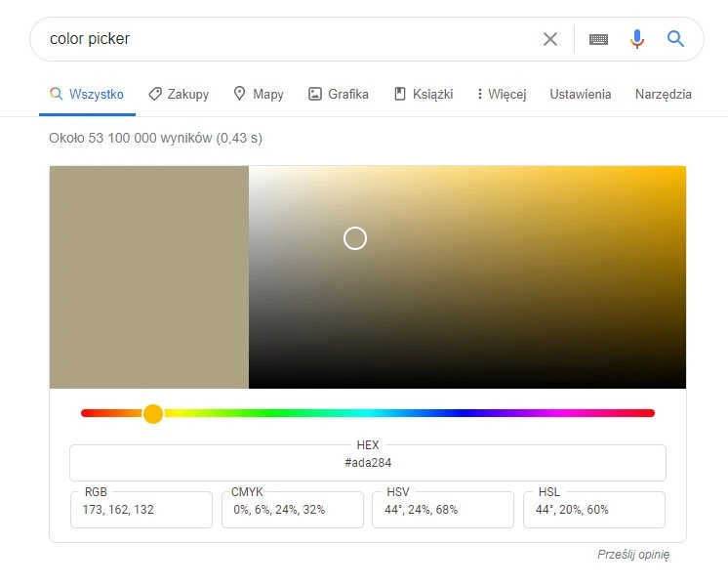Expand the Więcej menu

(501, 95)
